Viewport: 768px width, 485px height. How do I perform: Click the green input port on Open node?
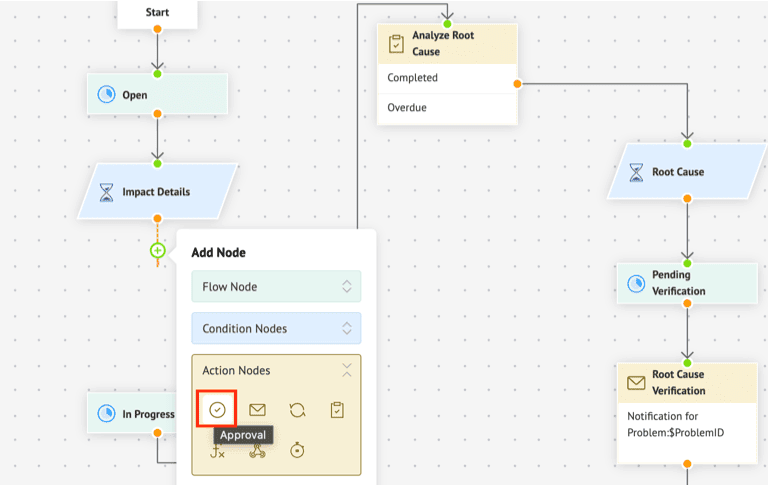click(157, 74)
